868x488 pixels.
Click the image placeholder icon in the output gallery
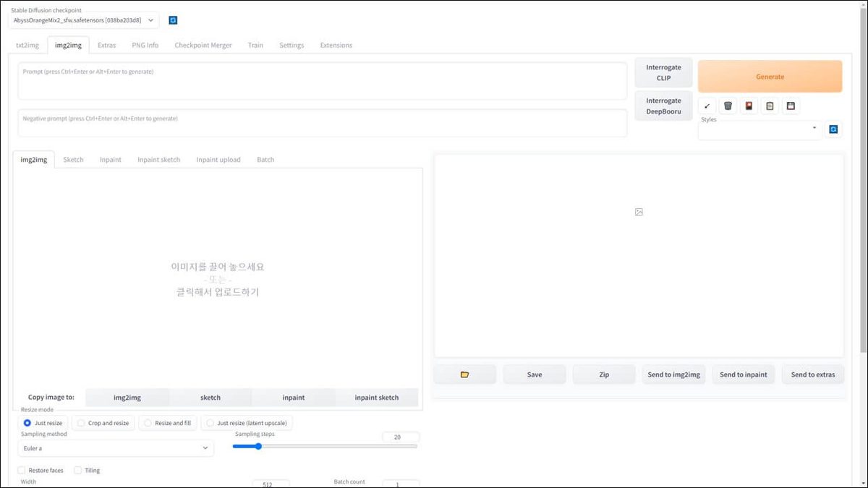[x=639, y=212]
